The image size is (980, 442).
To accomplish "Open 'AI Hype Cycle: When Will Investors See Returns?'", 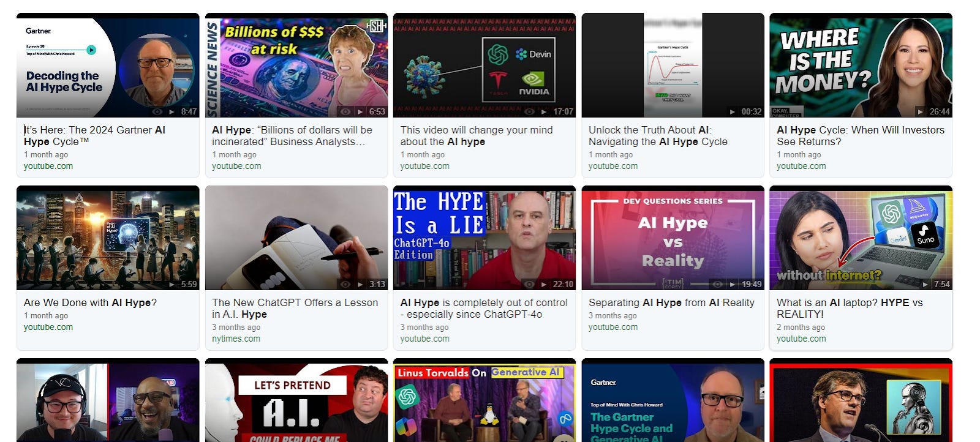I will [x=861, y=136].
